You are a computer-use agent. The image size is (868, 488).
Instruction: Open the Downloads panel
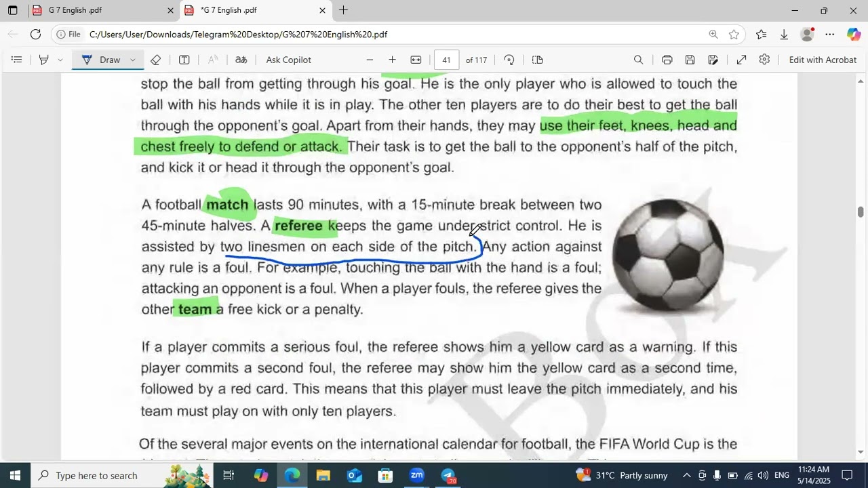point(784,35)
